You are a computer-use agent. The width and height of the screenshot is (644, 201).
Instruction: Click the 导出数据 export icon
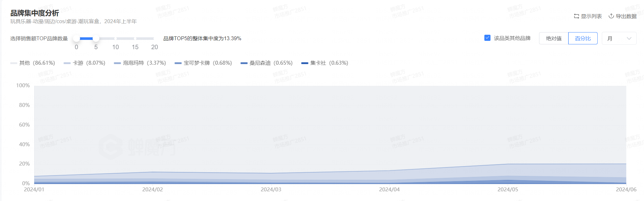tap(611, 16)
